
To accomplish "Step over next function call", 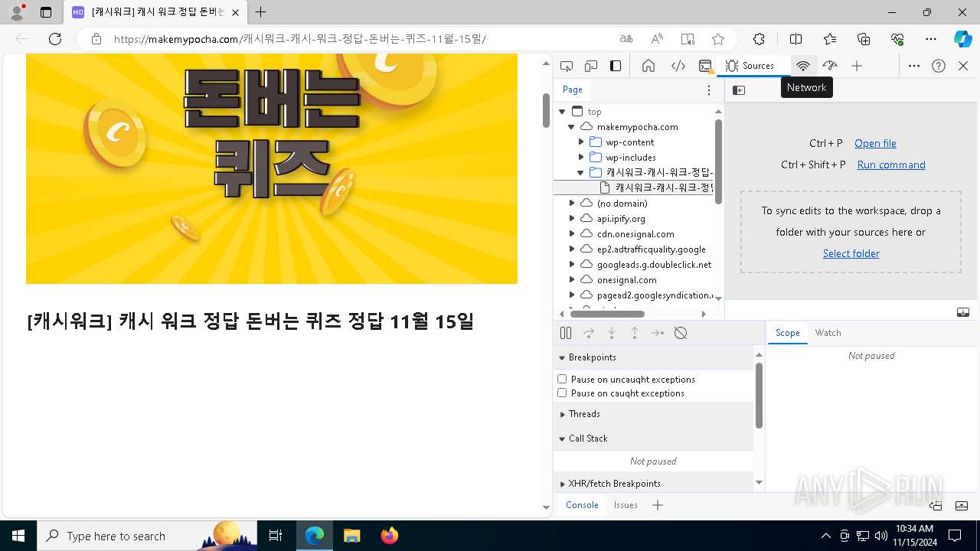I will click(589, 333).
